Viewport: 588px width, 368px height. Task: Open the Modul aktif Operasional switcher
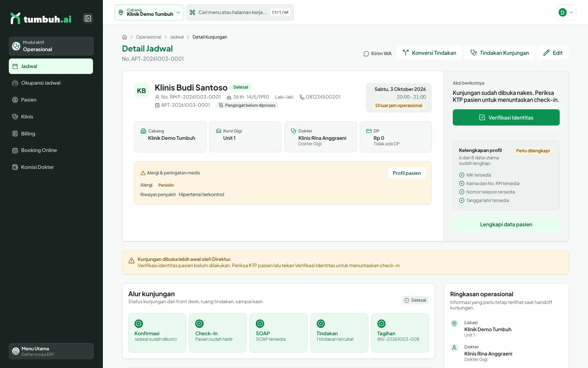[x=51, y=46]
